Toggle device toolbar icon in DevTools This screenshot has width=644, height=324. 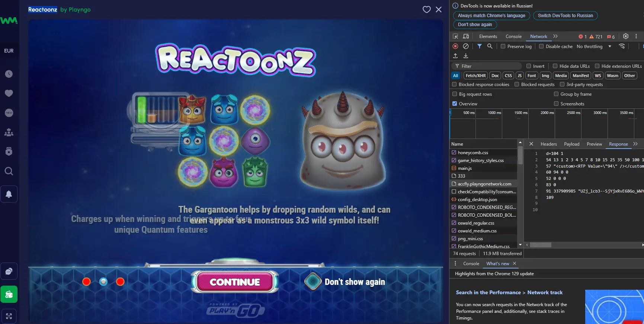tap(466, 36)
